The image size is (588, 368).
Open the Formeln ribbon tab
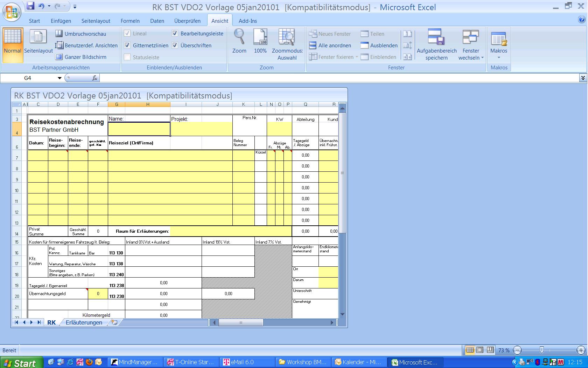pyautogui.click(x=130, y=21)
